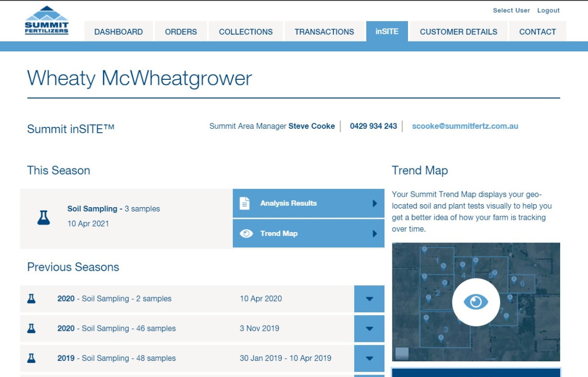Switch to the Orders tab

[x=181, y=32]
